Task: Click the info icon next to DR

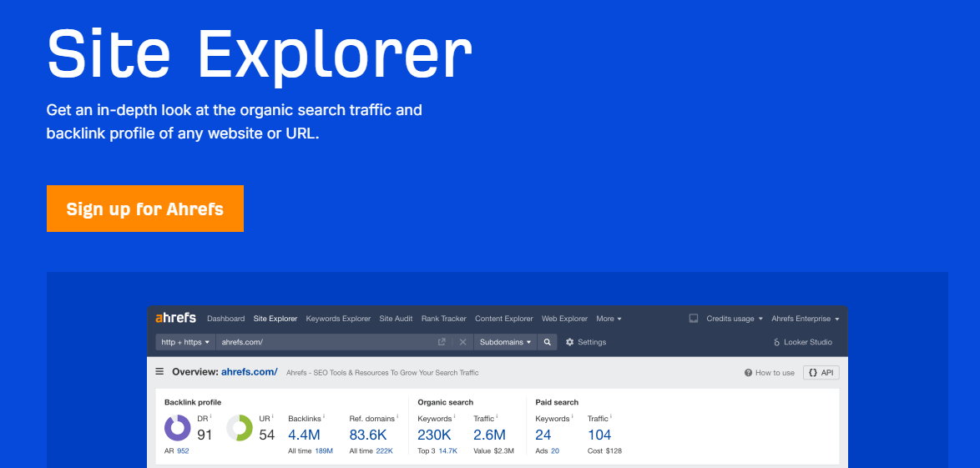Action: 210,415
